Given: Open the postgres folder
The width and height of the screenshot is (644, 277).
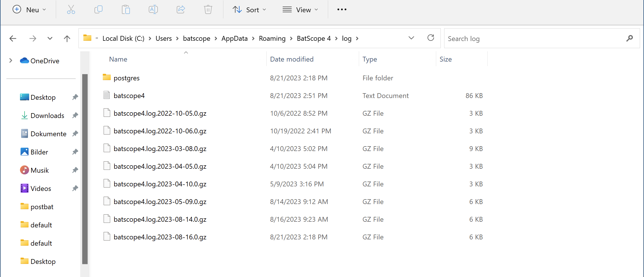Looking at the screenshot, I should click(x=127, y=78).
